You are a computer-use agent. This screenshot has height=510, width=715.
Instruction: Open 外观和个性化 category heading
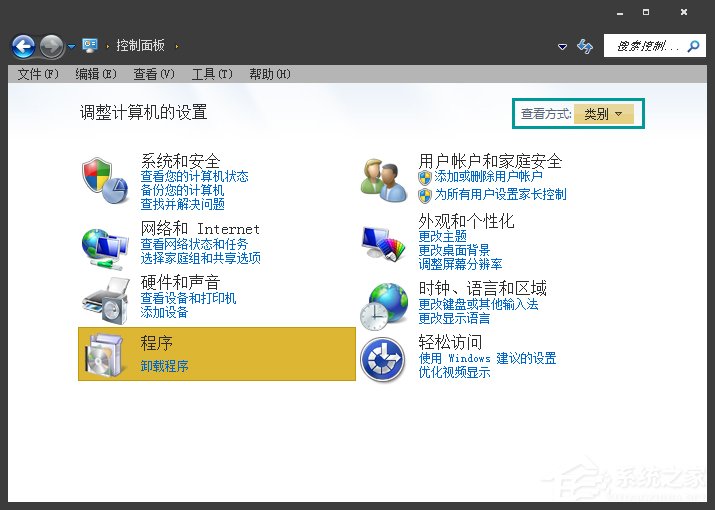pos(466,221)
